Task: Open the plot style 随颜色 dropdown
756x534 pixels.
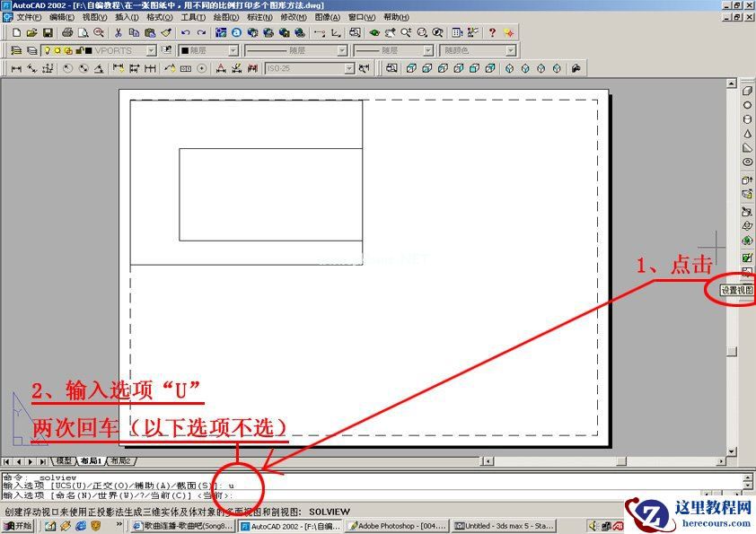Action: pyautogui.click(x=511, y=50)
